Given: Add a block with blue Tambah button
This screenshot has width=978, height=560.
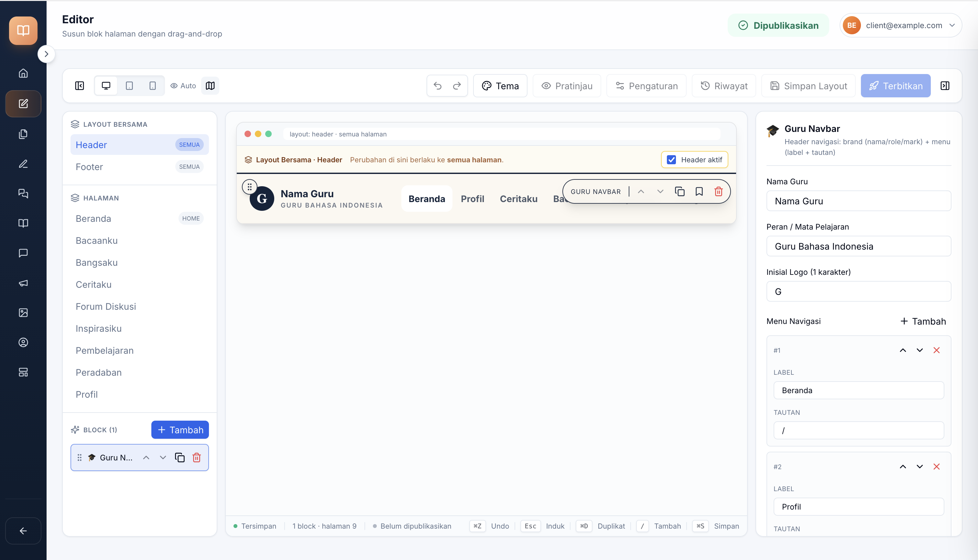Looking at the screenshot, I should tap(180, 430).
